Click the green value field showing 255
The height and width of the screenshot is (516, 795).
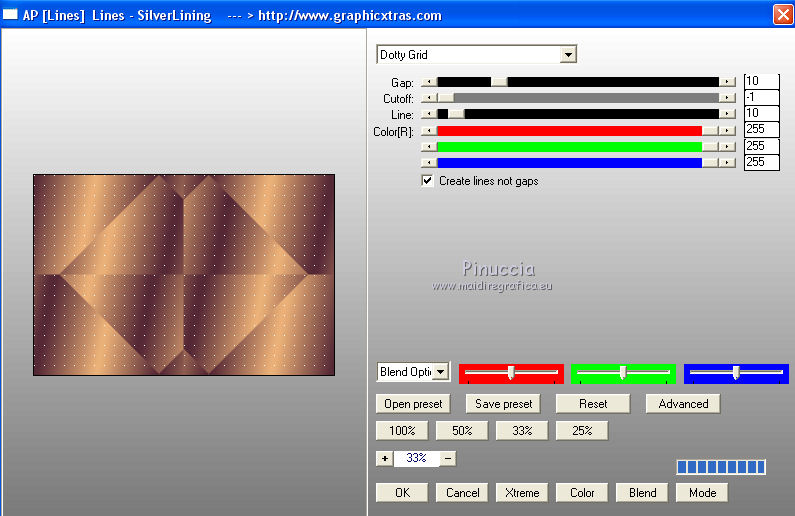point(762,146)
